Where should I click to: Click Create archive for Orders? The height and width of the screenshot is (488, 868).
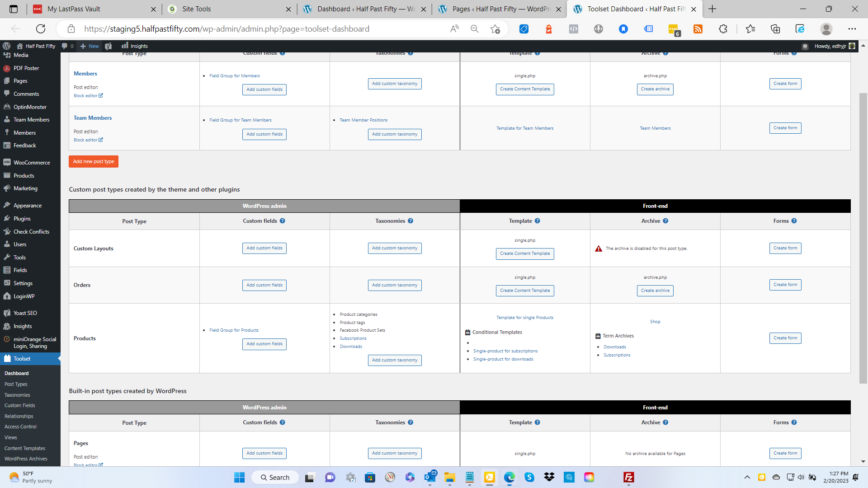[x=655, y=291]
